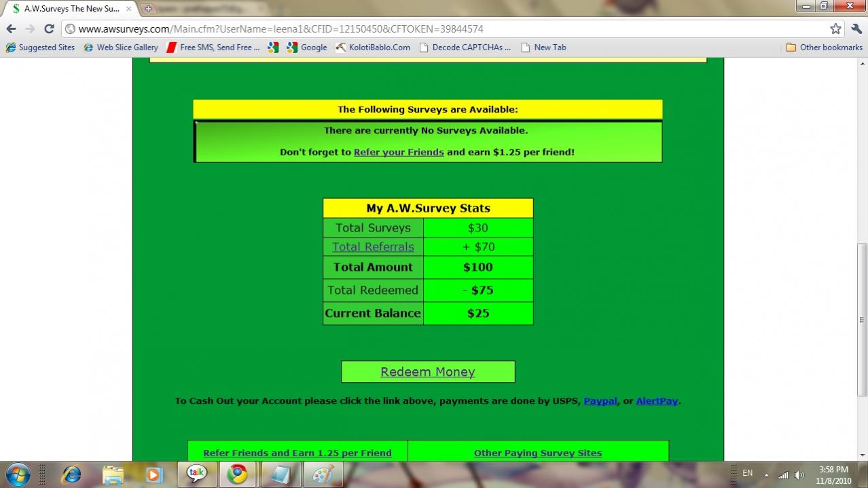Click the $25 Current Balance value

[478, 314]
